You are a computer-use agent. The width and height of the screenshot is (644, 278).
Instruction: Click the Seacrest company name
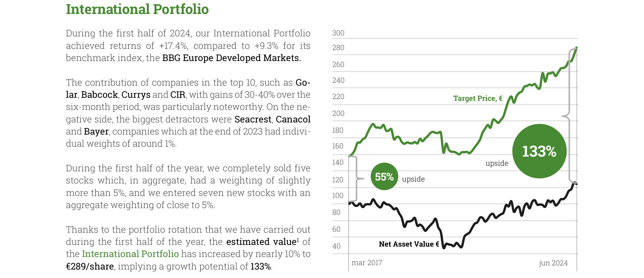pos(253,120)
